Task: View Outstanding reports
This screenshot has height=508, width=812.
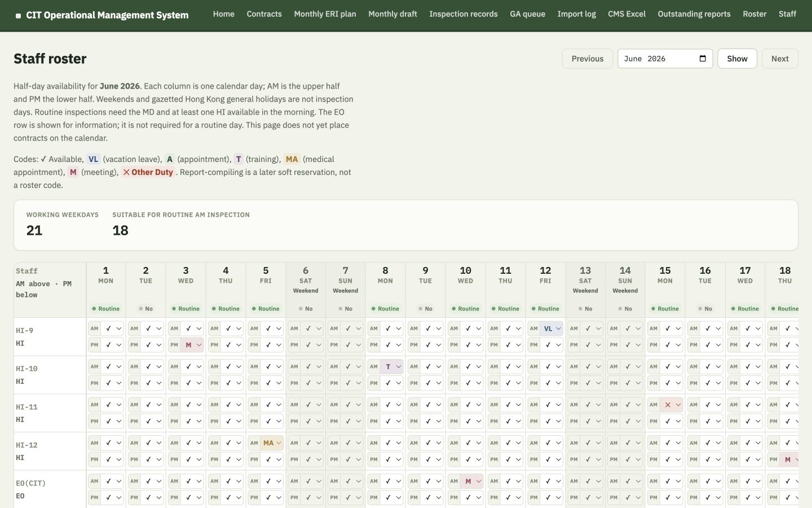Action: [x=694, y=14]
